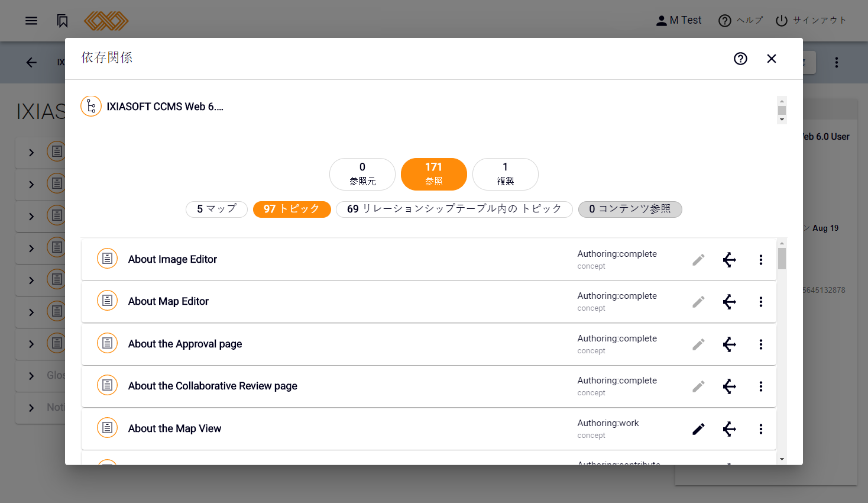Screen dimensions: 868x503
Task: Filter by 97 トピック
Action: (x=292, y=209)
